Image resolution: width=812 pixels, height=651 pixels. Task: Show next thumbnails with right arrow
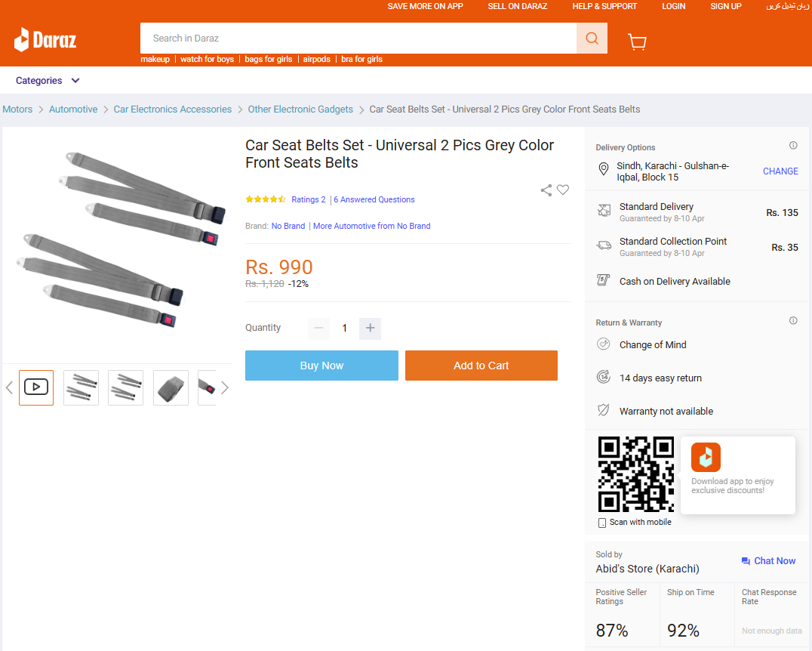(x=225, y=387)
